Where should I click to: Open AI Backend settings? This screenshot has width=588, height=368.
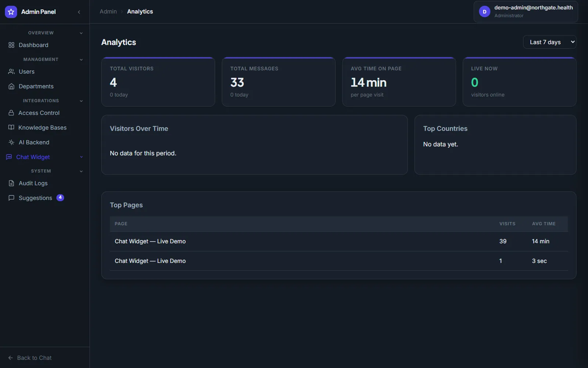point(44,142)
